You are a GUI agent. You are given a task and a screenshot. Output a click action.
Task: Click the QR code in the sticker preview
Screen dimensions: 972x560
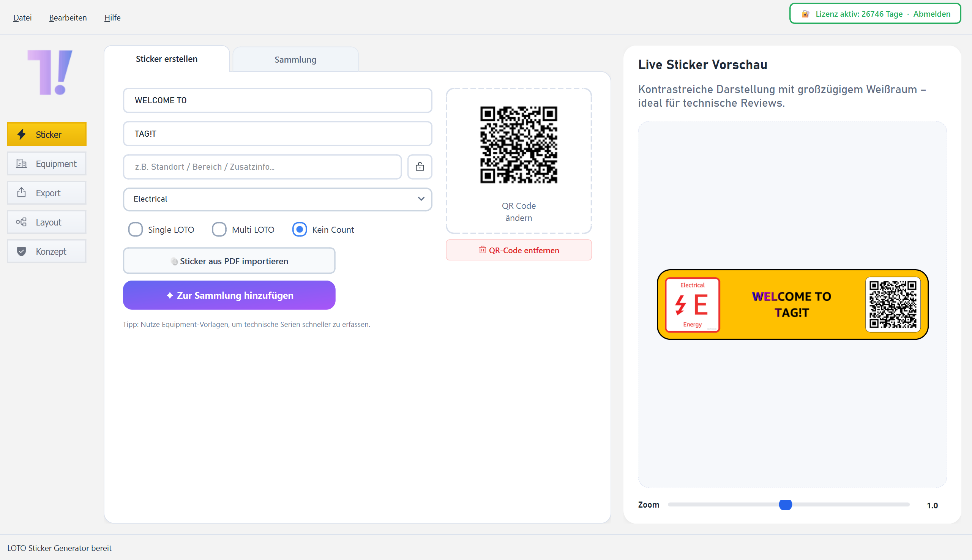(893, 304)
